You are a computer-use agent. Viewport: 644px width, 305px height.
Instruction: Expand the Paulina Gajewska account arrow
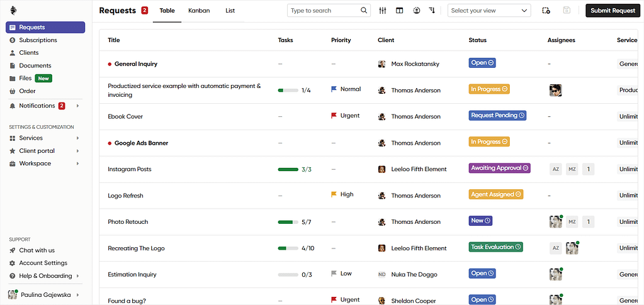pos(77,295)
